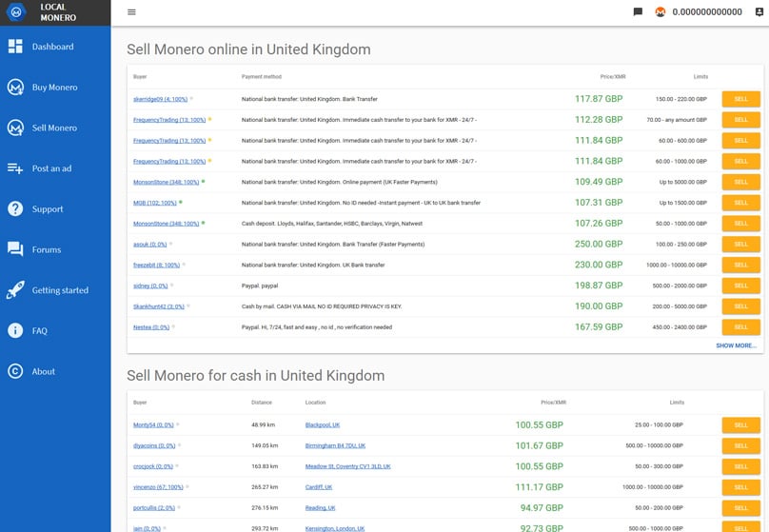Click SELL button for 198.87 GBP Paypal offer

coord(740,286)
